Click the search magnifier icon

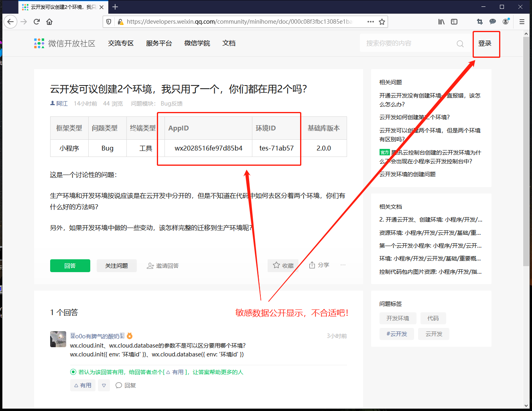tap(460, 44)
